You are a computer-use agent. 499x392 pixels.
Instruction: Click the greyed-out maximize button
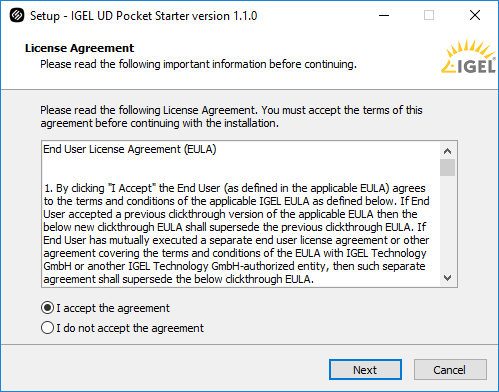429,15
